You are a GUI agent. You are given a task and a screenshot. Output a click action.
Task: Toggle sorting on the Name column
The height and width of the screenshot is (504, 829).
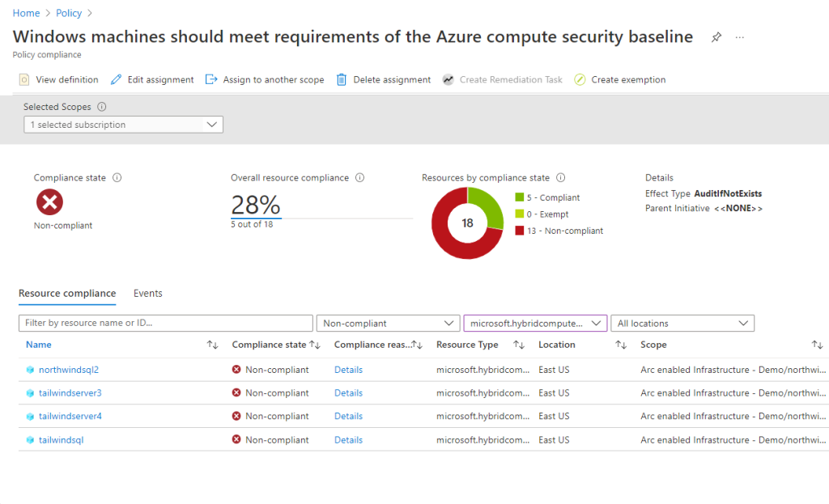click(213, 345)
